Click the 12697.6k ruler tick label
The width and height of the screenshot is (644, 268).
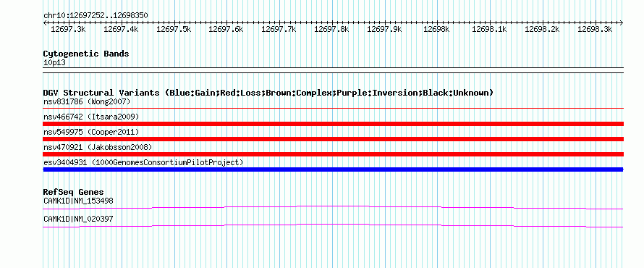(x=226, y=29)
